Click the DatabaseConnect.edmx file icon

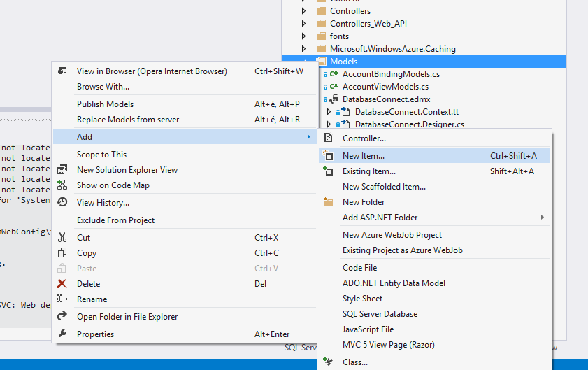coord(334,99)
